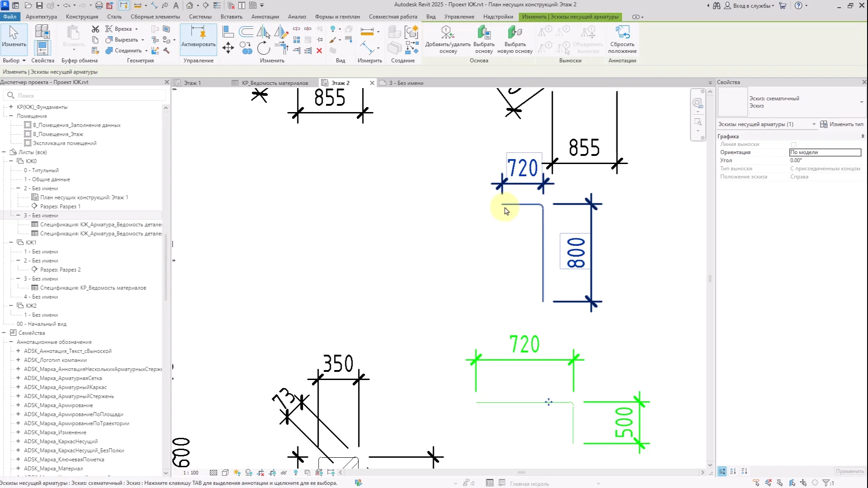Screen dimensions: 868x488
Task: Open the Аннотации ribbon tab
Action: coord(265,17)
